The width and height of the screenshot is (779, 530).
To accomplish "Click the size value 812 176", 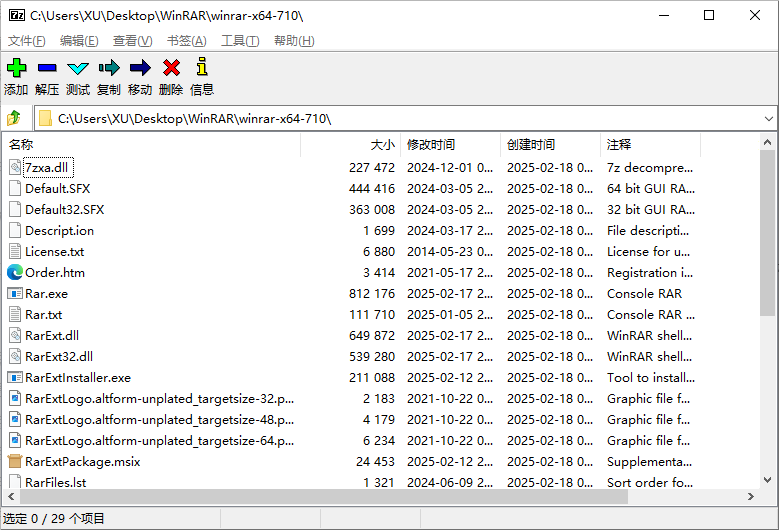I will tap(372, 294).
